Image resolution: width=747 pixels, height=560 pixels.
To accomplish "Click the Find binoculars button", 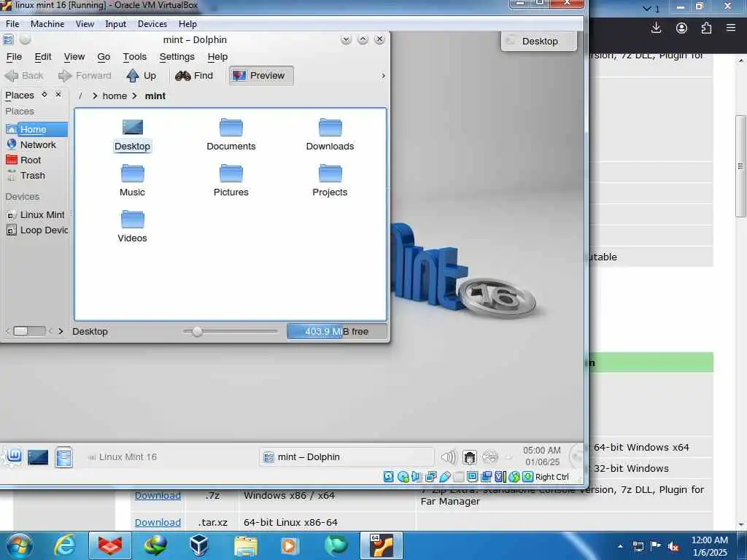I will 194,75.
